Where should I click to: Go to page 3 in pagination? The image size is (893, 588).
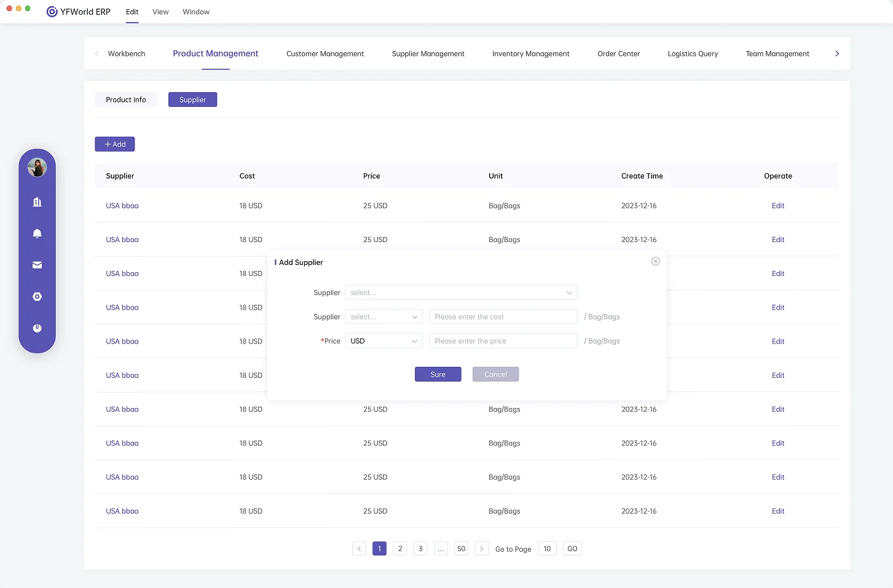pyautogui.click(x=420, y=549)
